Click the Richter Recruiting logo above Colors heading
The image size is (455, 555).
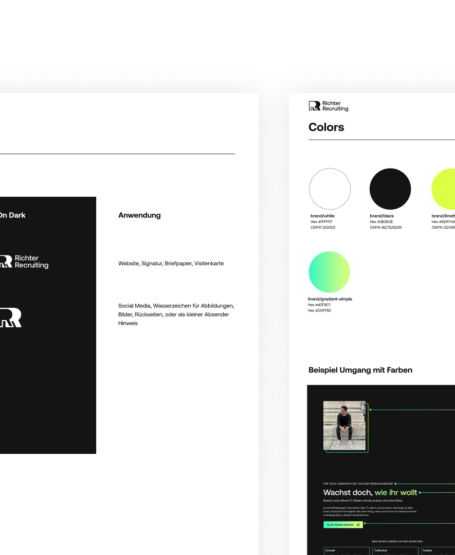pos(328,106)
